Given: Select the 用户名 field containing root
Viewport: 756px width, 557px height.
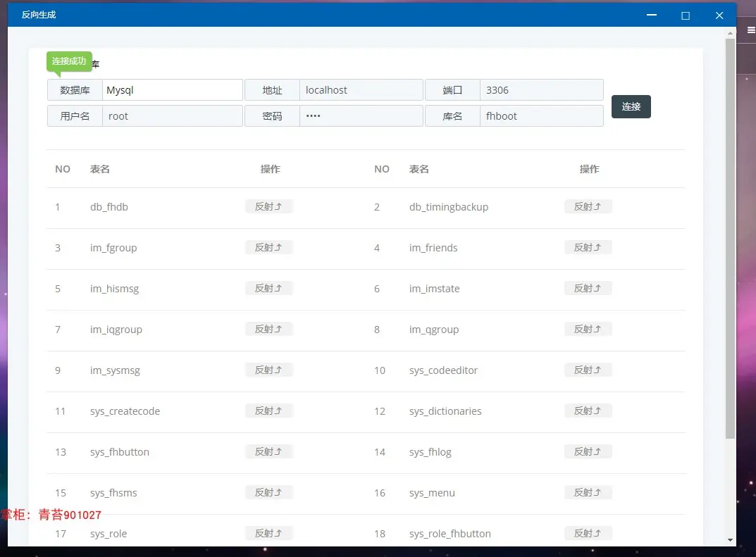Looking at the screenshot, I should (172, 116).
